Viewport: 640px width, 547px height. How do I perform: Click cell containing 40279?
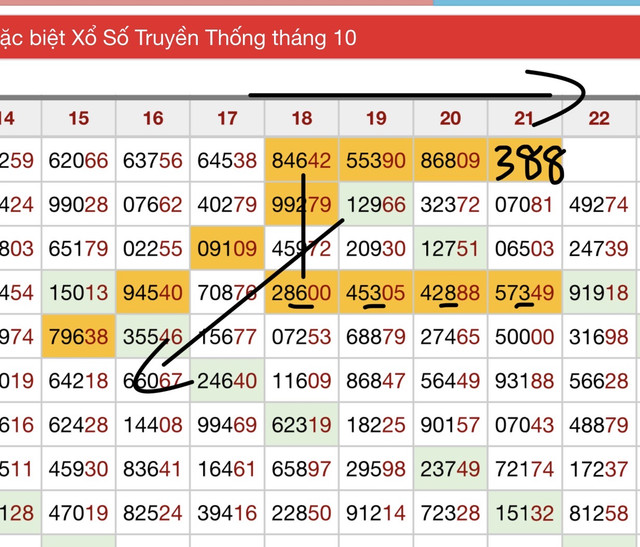(x=227, y=204)
